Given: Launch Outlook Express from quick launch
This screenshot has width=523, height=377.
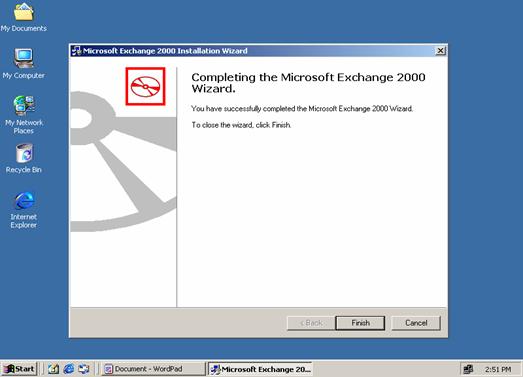Looking at the screenshot, I should point(84,369).
